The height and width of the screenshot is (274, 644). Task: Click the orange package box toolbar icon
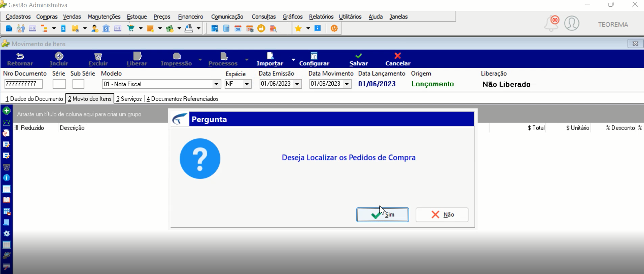[x=150, y=29]
